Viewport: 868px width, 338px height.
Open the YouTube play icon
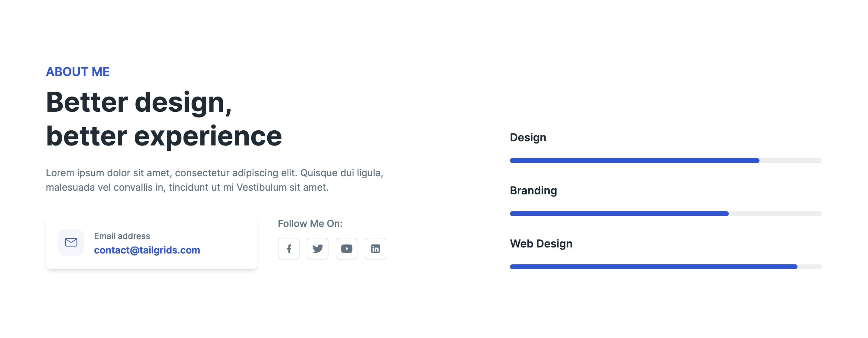(x=346, y=249)
